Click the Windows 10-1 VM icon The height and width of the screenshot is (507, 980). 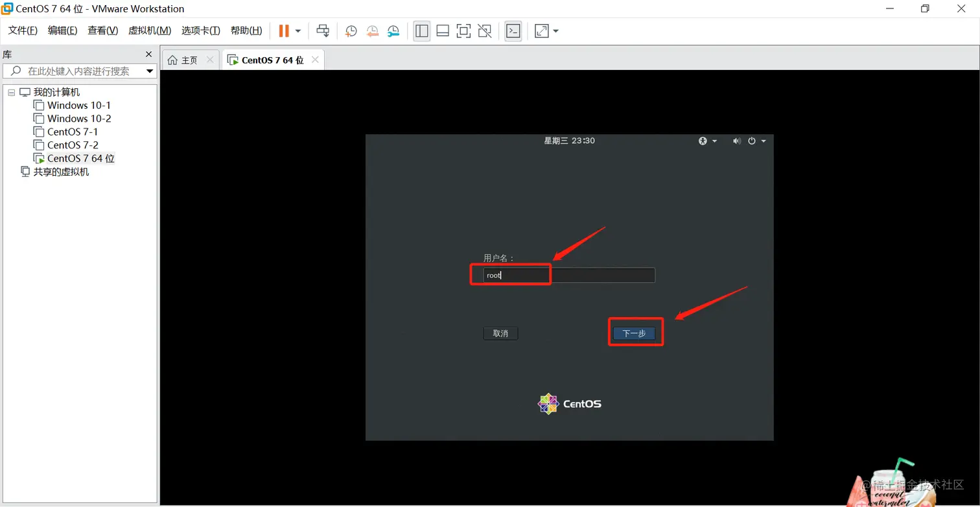tap(39, 105)
